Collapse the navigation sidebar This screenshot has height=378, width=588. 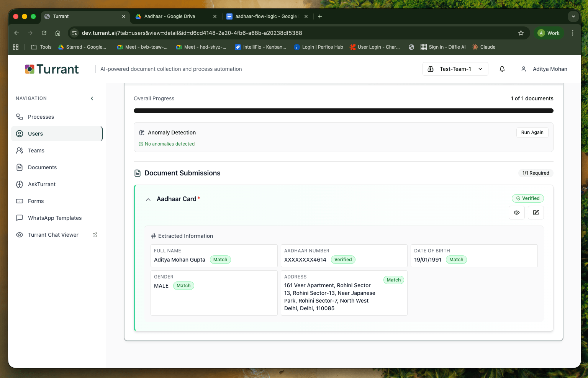click(92, 98)
